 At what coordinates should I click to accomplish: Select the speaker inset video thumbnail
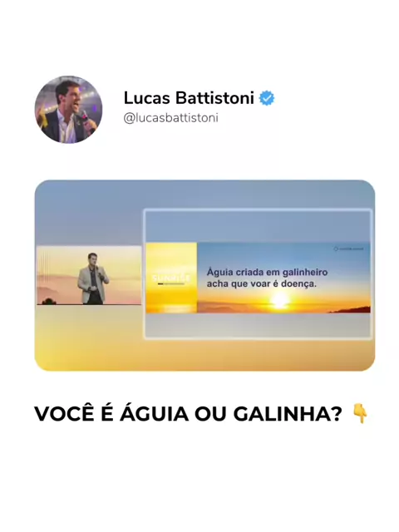[89, 275]
